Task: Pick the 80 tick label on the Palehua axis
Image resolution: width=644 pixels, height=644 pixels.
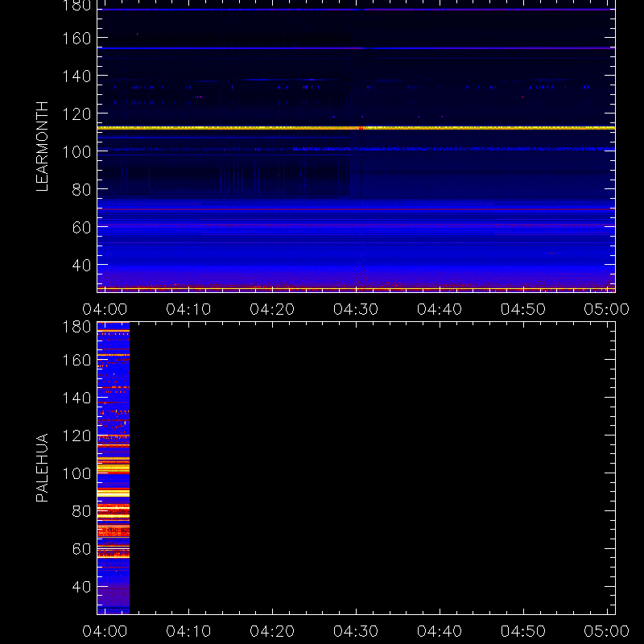Action: (x=81, y=511)
